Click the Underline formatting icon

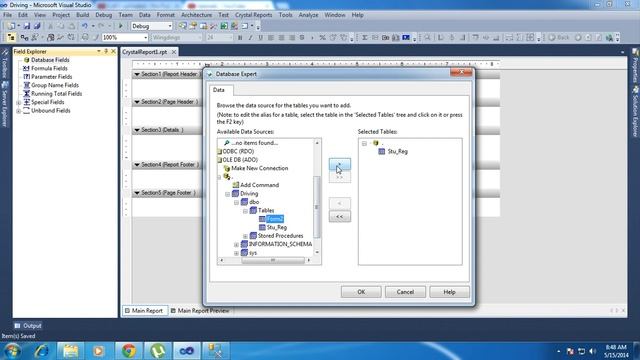pyautogui.click(x=260, y=37)
